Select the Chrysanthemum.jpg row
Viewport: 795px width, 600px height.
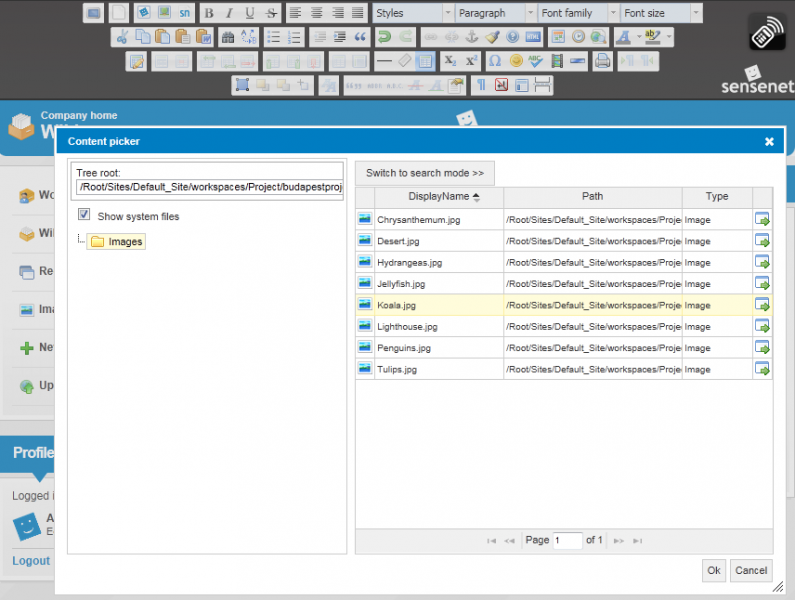(564, 220)
